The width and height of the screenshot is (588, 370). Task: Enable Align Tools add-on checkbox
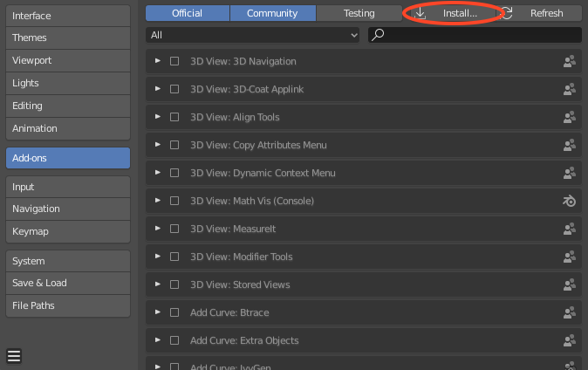[174, 117]
